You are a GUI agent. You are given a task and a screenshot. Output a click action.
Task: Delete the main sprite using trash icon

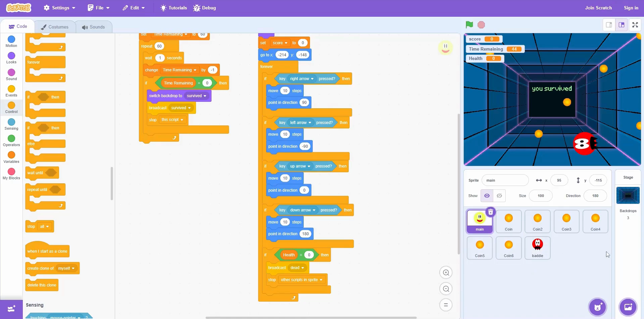coord(490,212)
